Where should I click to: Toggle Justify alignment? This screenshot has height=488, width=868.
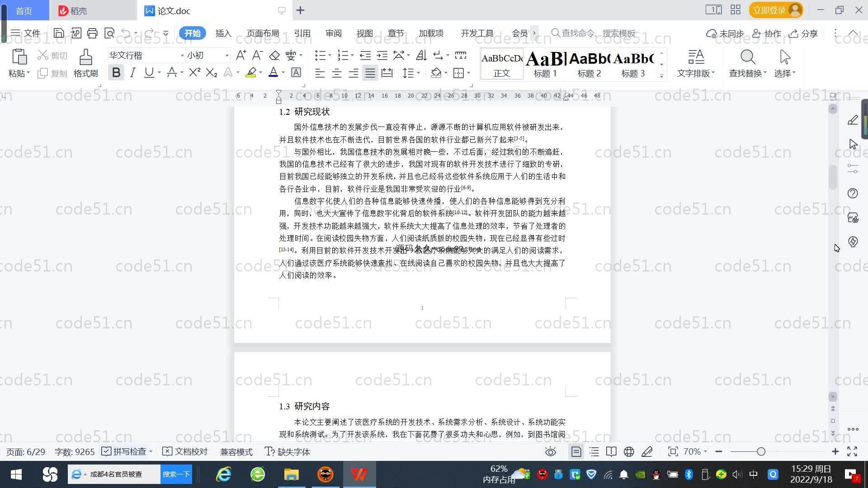click(370, 73)
